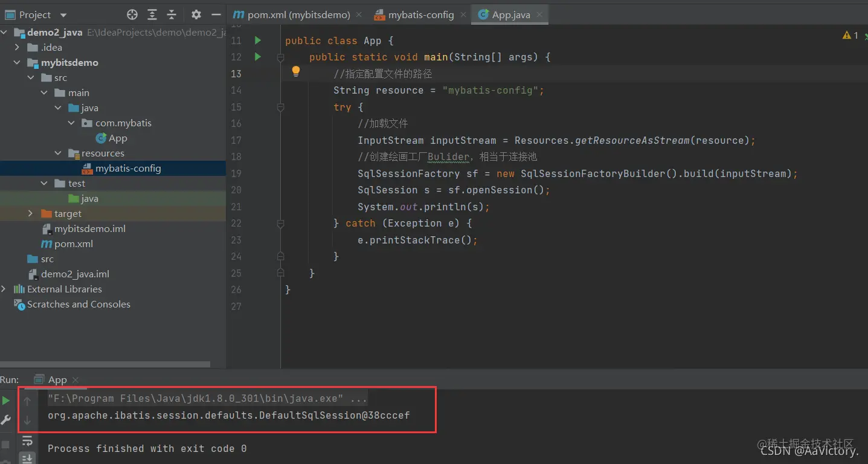Hide the Project panel with minus icon
868x464 pixels.
pyautogui.click(x=216, y=14)
